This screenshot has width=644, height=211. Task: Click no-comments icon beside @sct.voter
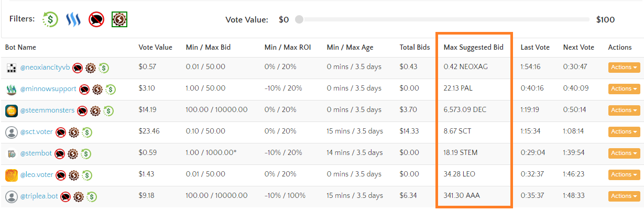(61, 132)
